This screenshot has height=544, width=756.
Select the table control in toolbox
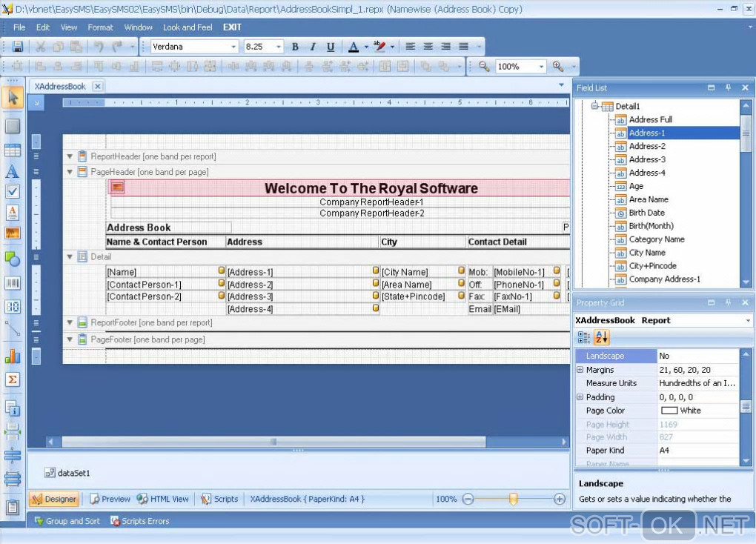pos(13,150)
